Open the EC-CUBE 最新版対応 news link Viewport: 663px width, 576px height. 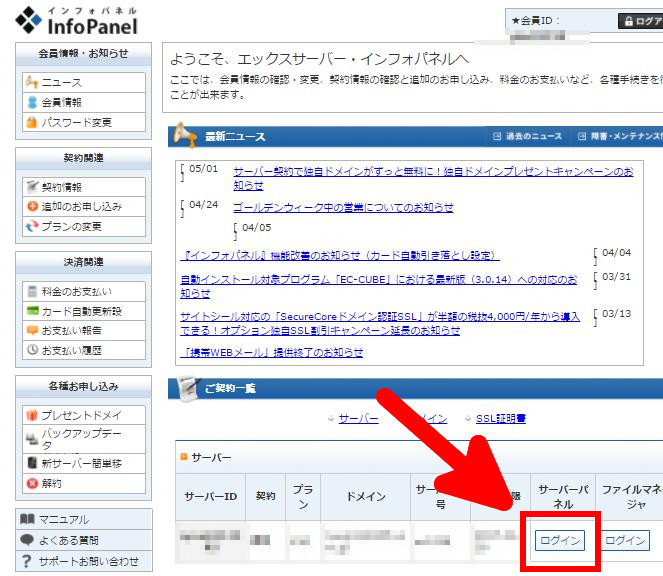click(x=378, y=286)
